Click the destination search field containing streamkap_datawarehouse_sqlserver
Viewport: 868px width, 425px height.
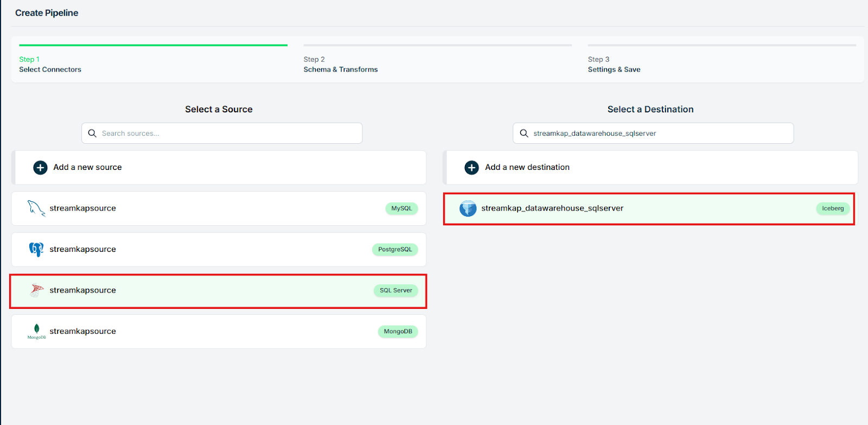(x=653, y=134)
